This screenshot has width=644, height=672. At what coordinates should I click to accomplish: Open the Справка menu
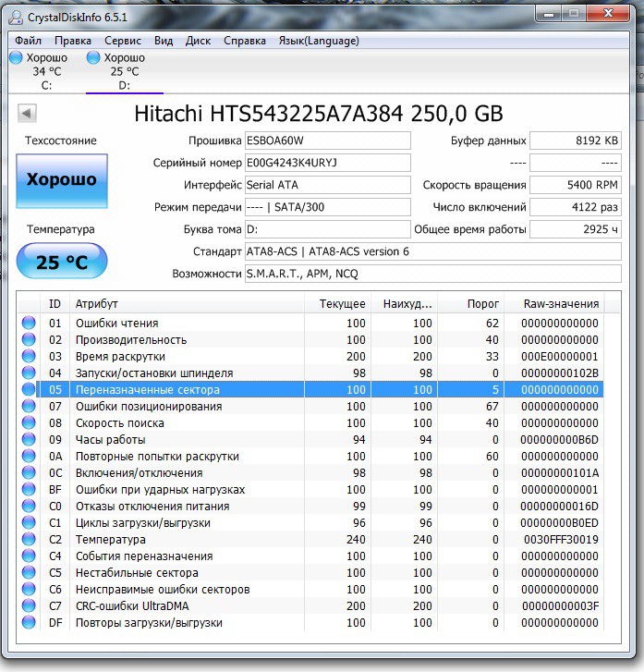coord(245,41)
